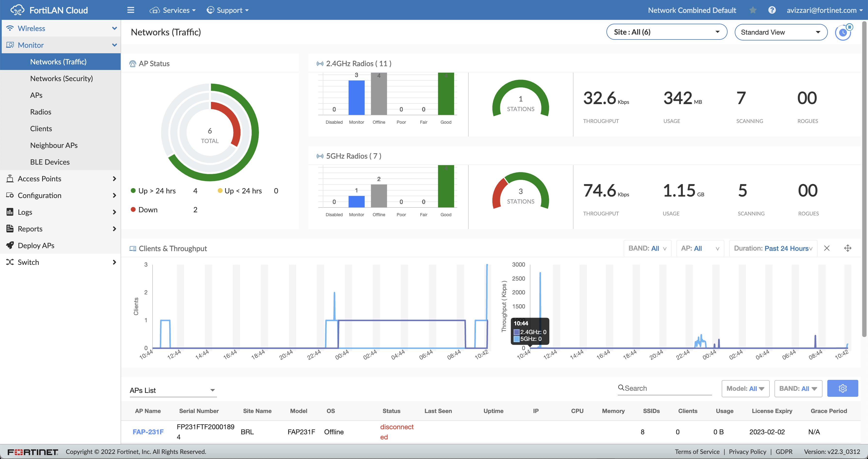Click the Terms of Service link
This screenshot has height=459, width=868.
coord(697,451)
